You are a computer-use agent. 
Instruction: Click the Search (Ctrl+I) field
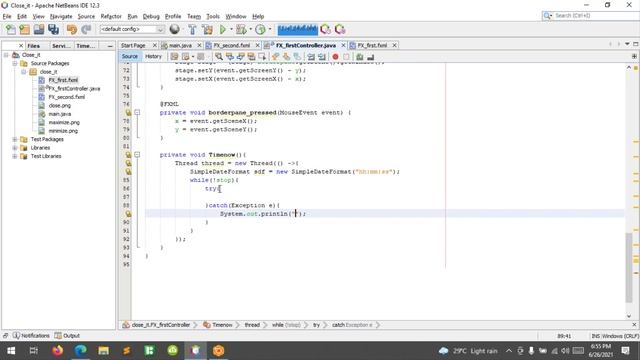tap(591, 16)
